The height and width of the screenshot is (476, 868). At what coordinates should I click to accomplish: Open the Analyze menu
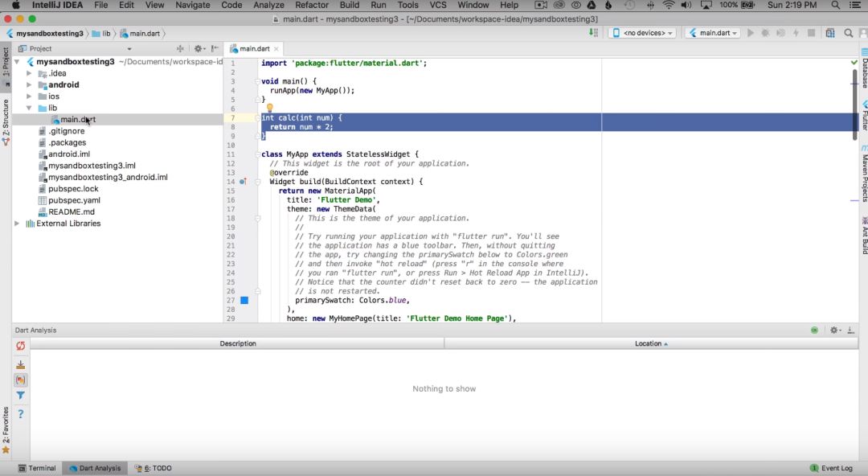[268, 5]
